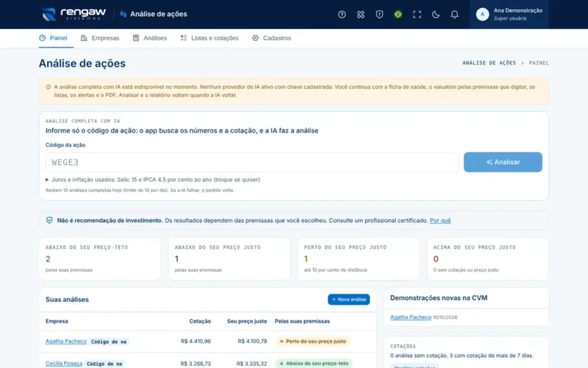Click the R$ 3.266,73 quotation value
The height and width of the screenshot is (368, 588).
pos(195,364)
